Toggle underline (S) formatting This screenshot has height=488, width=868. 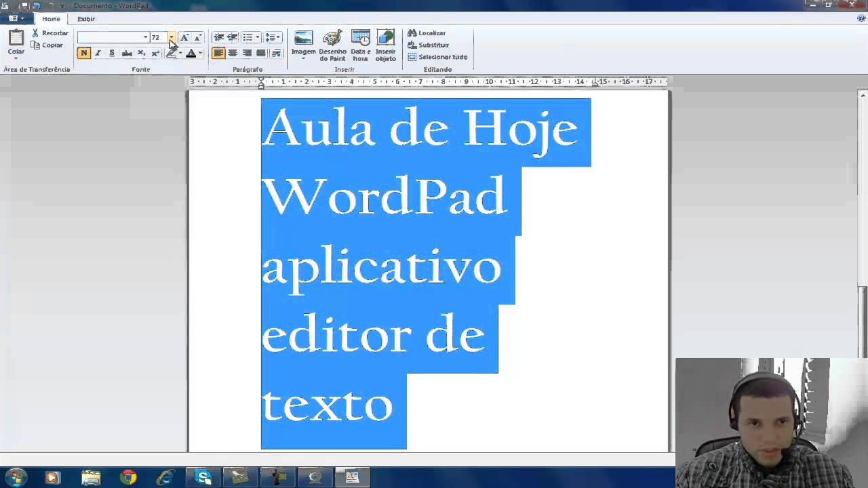click(x=112, y=53)
